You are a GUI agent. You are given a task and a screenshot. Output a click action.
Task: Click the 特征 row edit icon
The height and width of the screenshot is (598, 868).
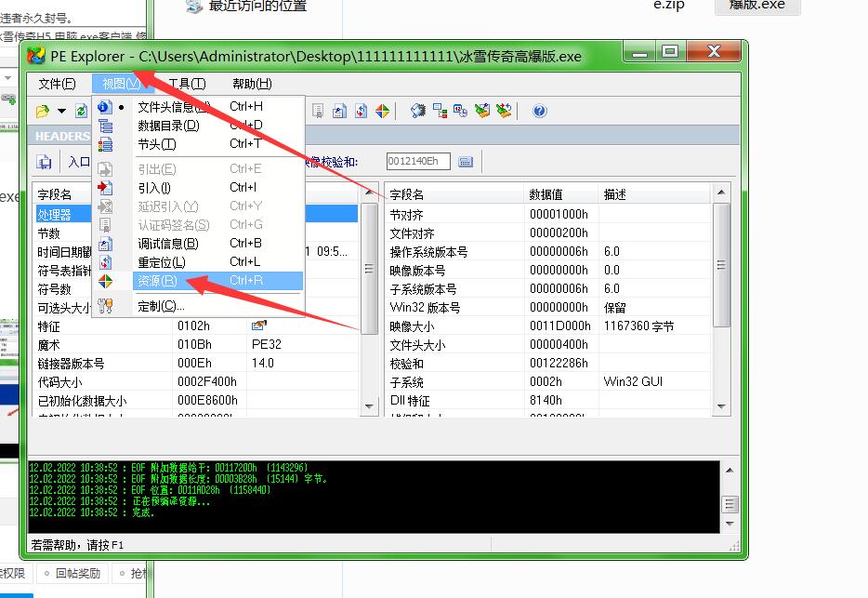(257, 326)
